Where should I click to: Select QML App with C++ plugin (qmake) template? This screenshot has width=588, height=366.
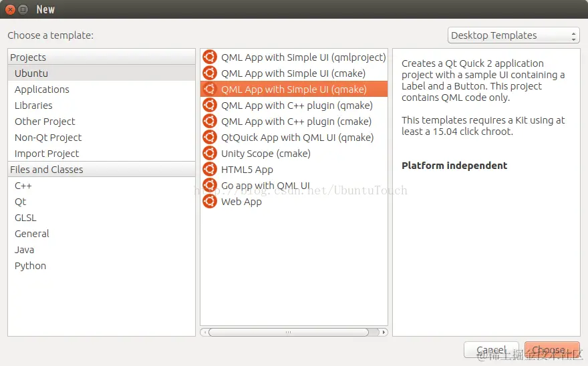tap(294, 106)
